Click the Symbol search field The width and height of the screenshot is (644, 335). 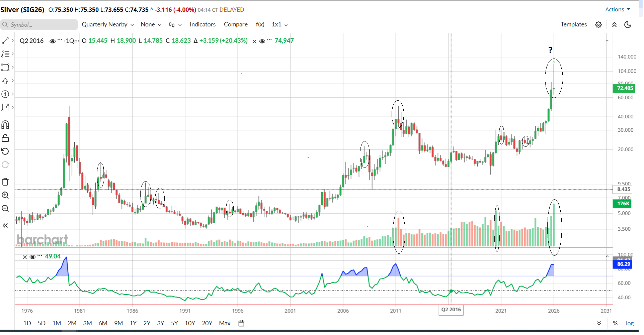[x=40, y=25]
